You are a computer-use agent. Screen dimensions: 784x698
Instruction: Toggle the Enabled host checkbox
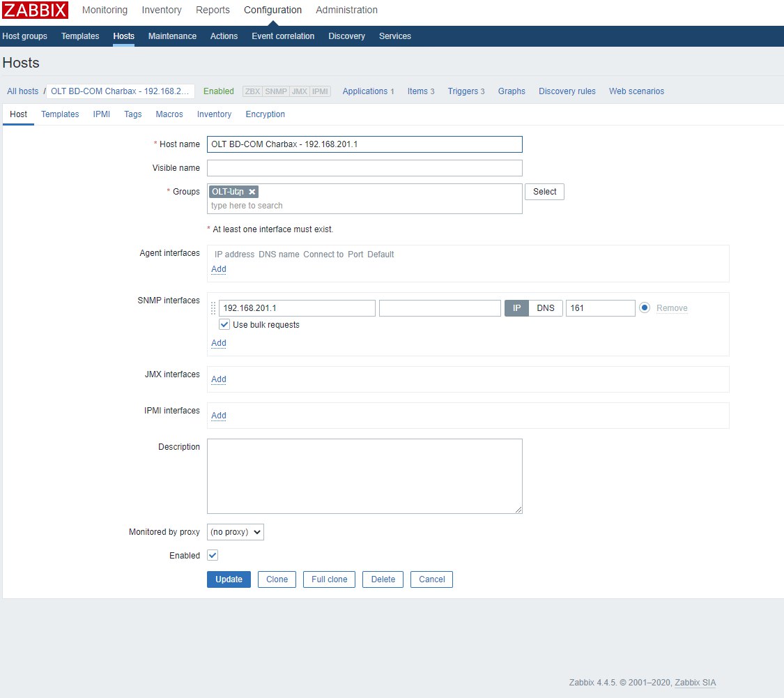coord(213,555)
